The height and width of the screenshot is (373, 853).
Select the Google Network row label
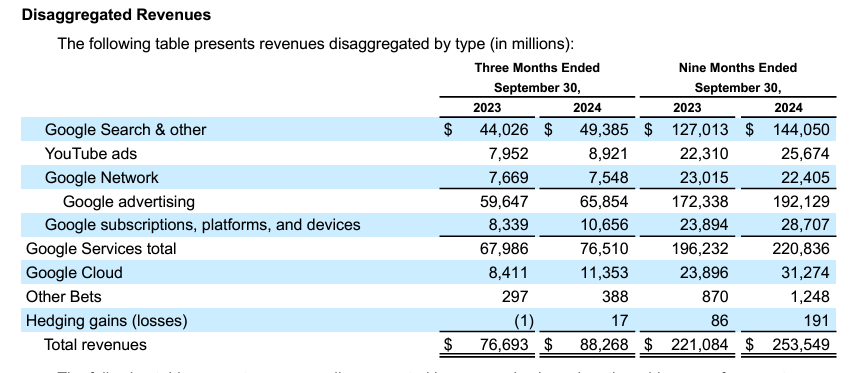102,177
